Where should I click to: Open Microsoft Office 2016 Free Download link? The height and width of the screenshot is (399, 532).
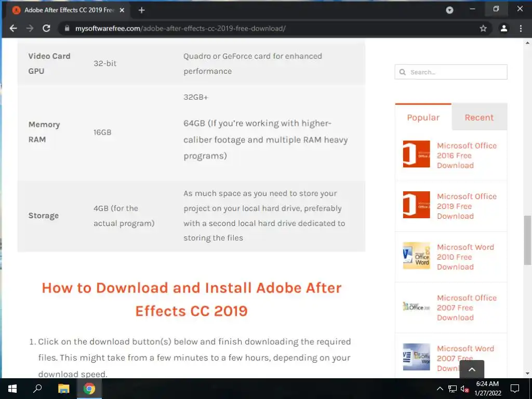click(x=467, y=155)
